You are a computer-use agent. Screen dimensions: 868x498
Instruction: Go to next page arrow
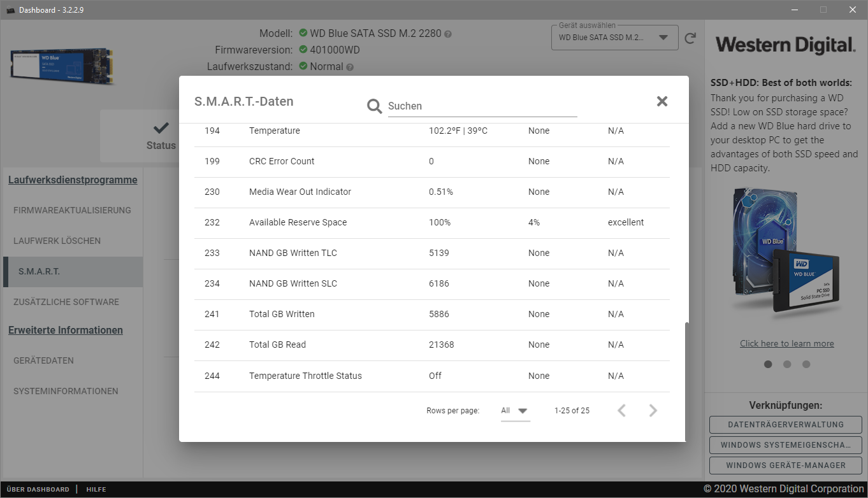[x=653, y=411]
